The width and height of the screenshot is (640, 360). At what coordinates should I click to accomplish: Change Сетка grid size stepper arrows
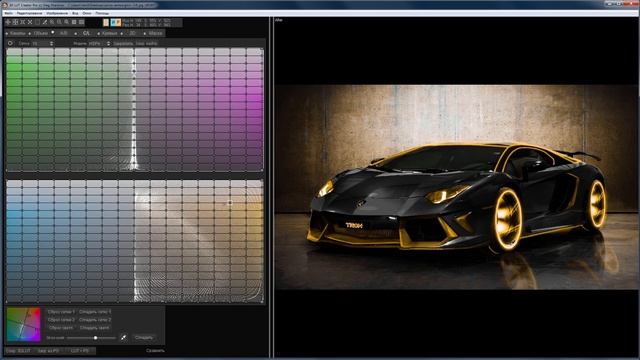[x=51, y=43]
